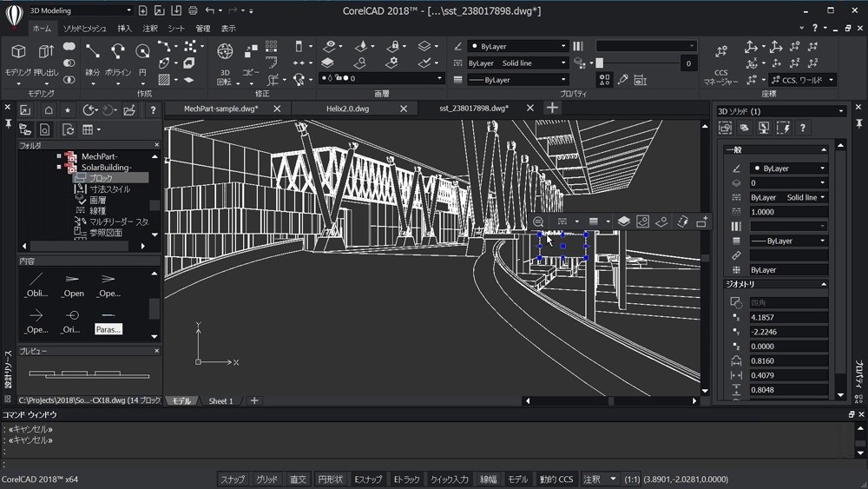868x489 pixels.
Task: Collapse the General (一般) section
Action: 824,149
